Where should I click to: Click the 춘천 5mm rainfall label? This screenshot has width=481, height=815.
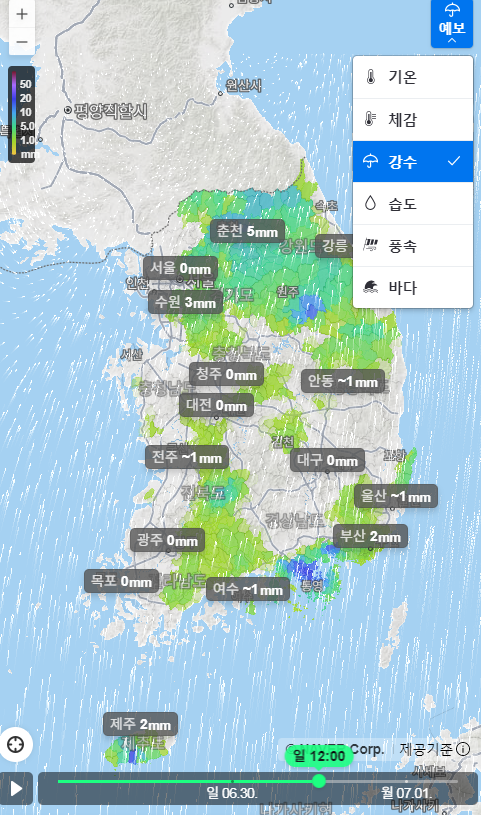tap(248, 231)
